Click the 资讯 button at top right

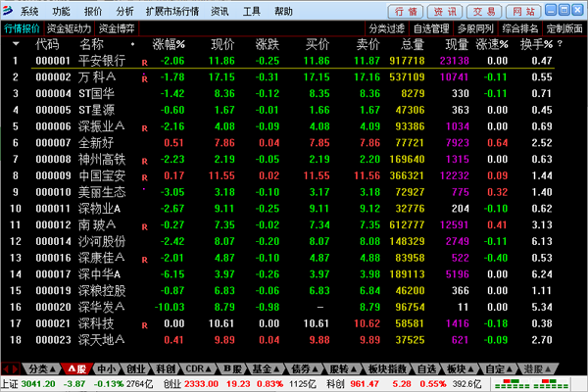click(445, 12)
